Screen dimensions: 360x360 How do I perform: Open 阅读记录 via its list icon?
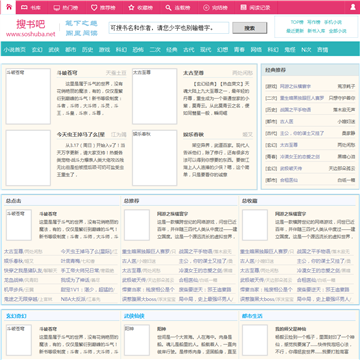244,7
